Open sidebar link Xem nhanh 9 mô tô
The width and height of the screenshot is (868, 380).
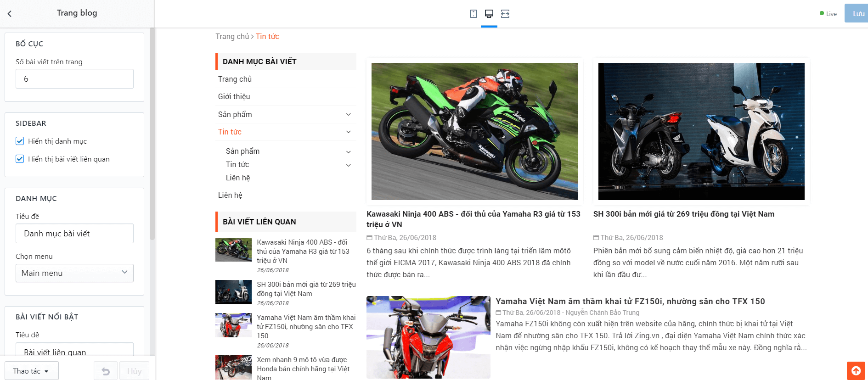pos(303,368)
